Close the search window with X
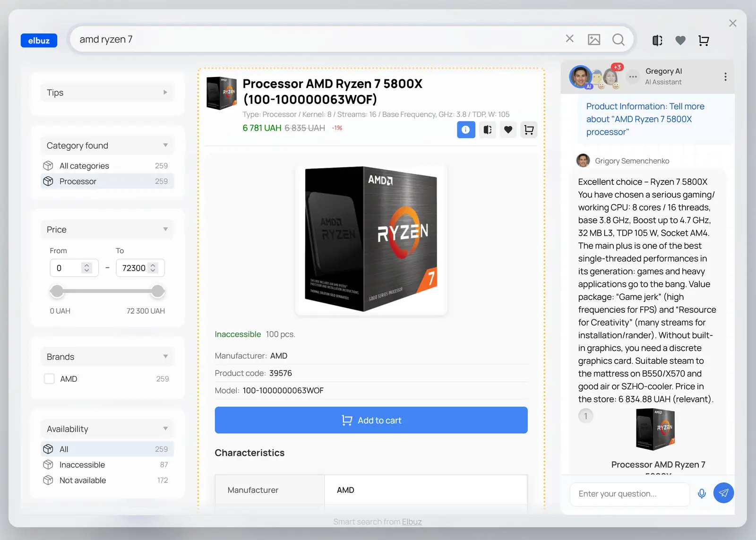This screenshot has height=540, width=756. coord(733,23)
